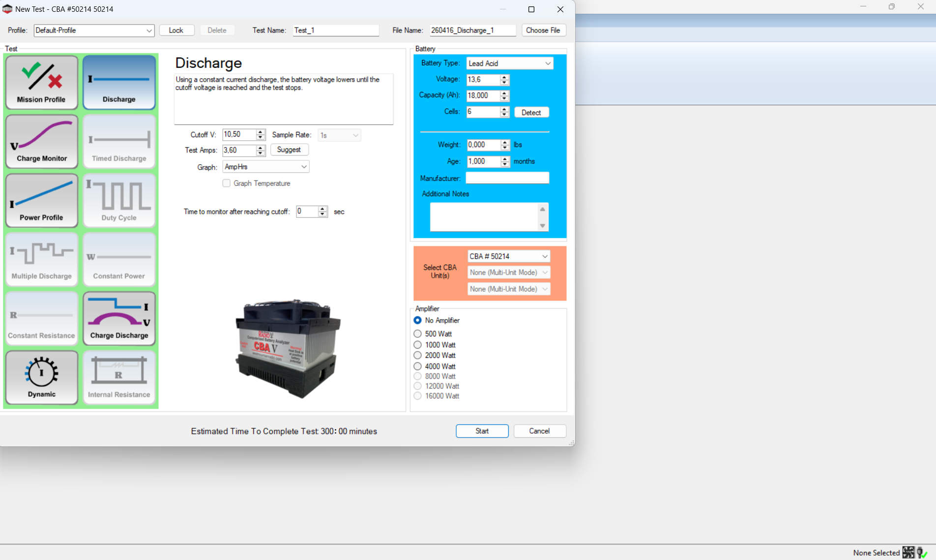
Task: Choose the No Amplifier radio button
Action: coord(418,321)
